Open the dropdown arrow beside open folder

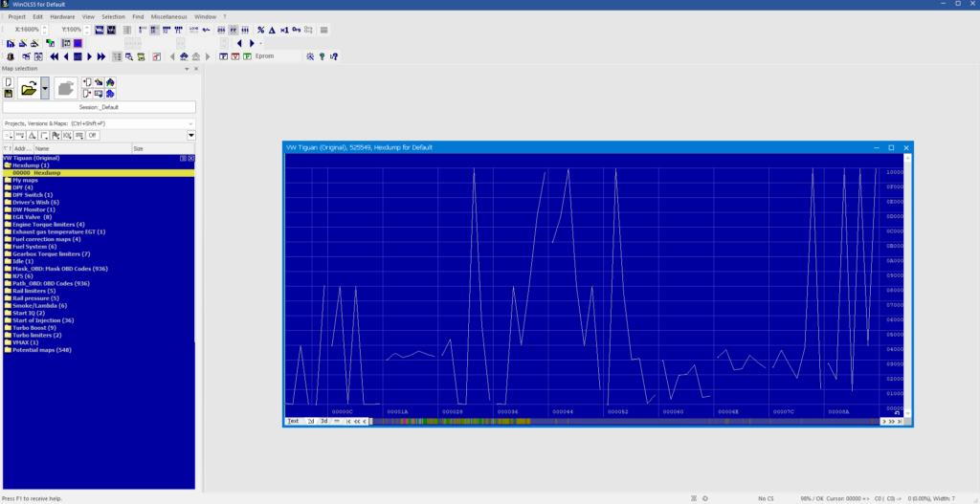tap(45, 88)
